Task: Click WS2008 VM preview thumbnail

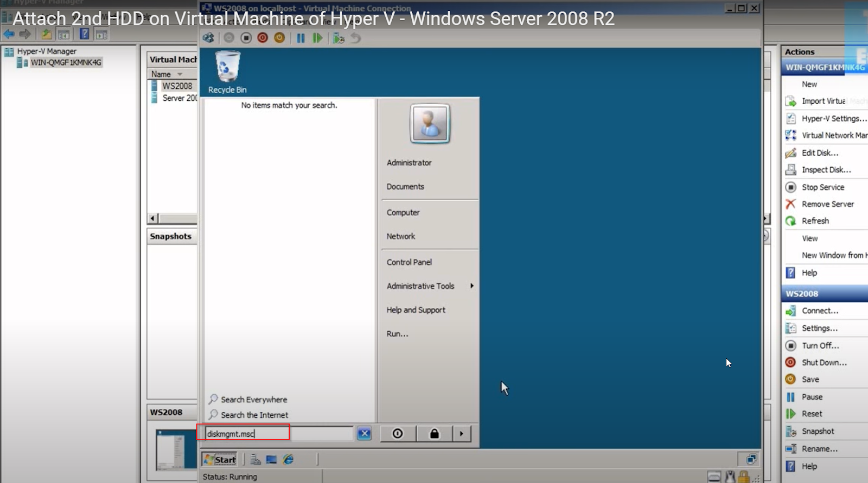Action: coord(176,449)
